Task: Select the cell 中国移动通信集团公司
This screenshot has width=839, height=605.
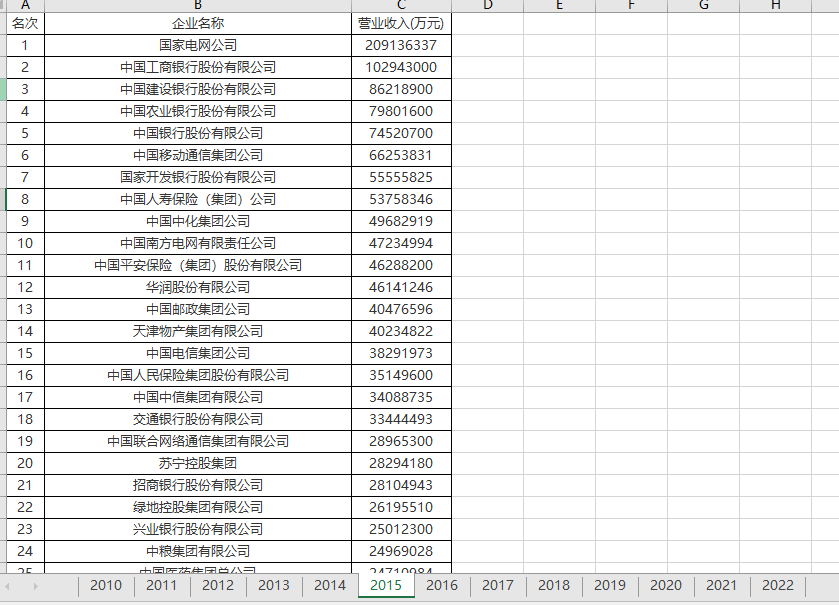Action: [198, 155]
